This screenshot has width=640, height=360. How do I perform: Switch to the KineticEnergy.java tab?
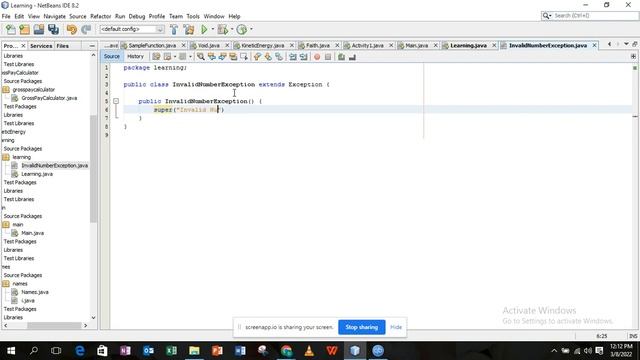point(262,45)
